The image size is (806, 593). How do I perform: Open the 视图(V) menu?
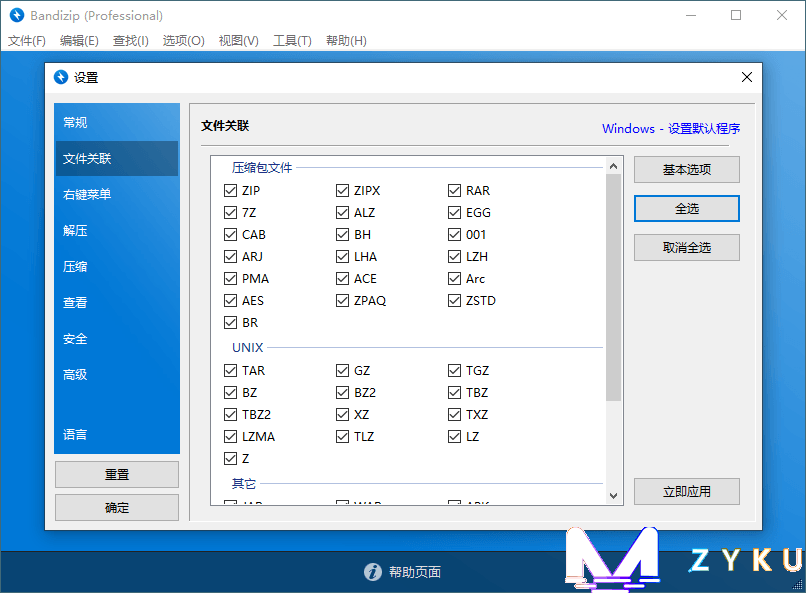(239, 41)
